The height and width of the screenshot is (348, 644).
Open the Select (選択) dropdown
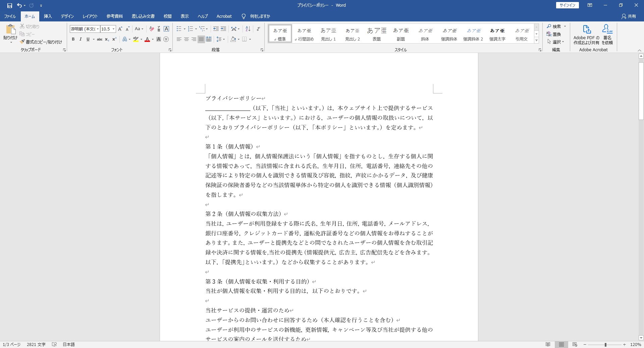[x=556, y=42]
